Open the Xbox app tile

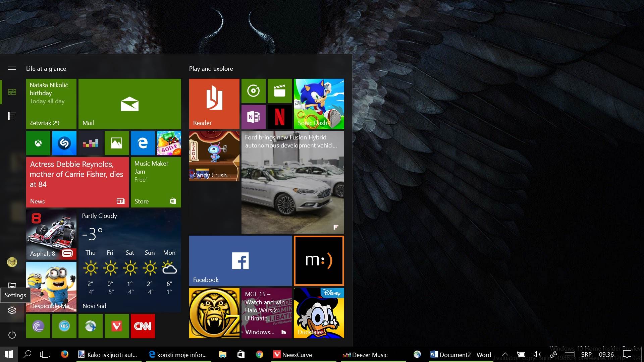38,143
